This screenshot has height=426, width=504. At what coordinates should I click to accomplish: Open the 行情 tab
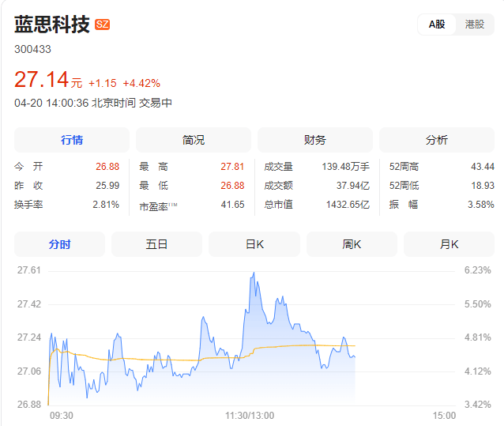click(72, 140)
